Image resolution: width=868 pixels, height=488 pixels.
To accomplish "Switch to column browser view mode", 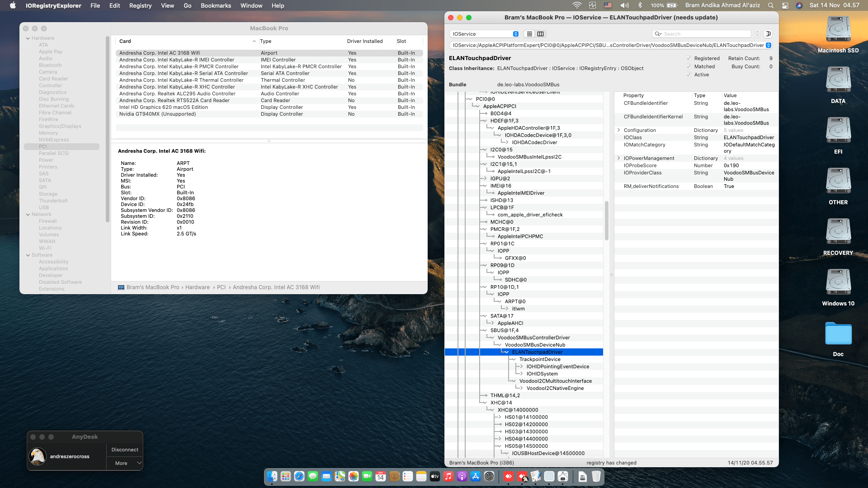I will (540, 34).
